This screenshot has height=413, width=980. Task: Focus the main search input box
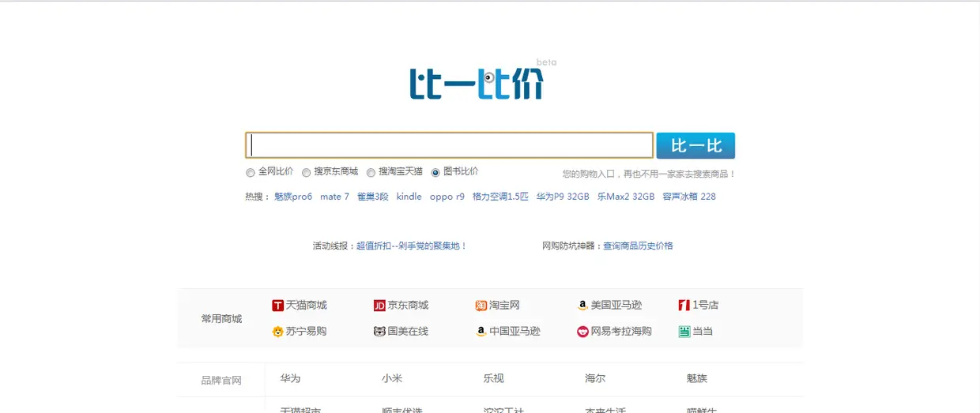click(x=449, y=145)
